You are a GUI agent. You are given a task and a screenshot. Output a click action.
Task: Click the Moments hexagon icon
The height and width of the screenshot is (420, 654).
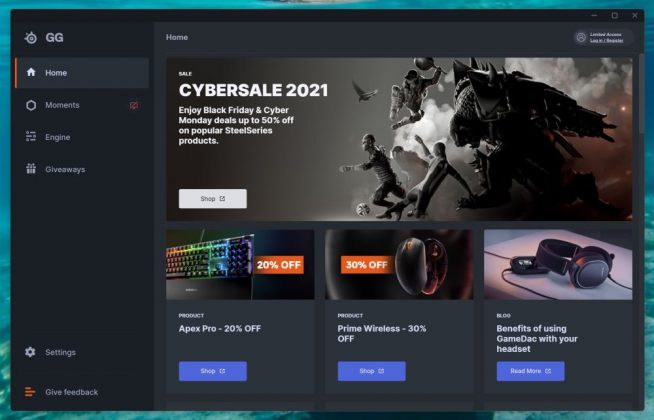[x=31, y=105]
